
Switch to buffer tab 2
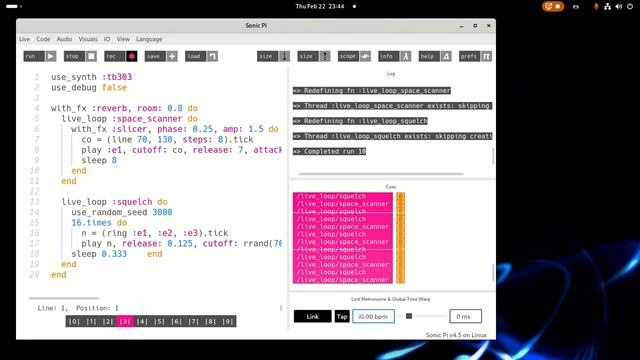pos(108,321)
